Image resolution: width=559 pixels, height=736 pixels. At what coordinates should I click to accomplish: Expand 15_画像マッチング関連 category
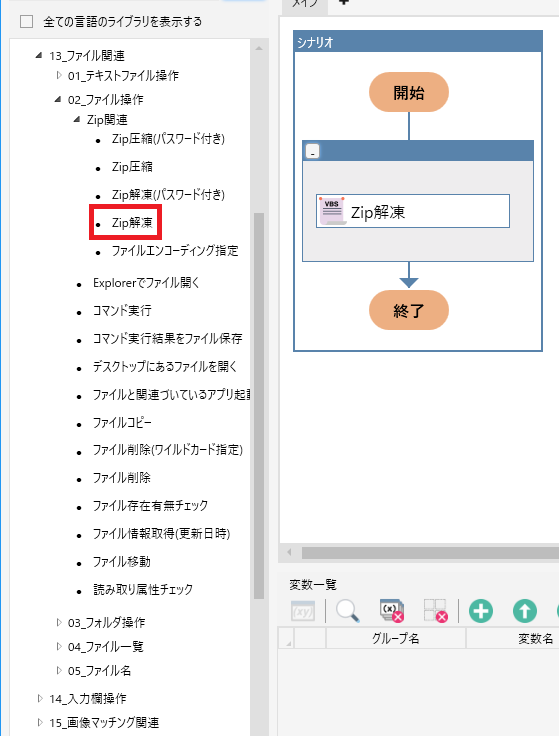click(40, 722)
